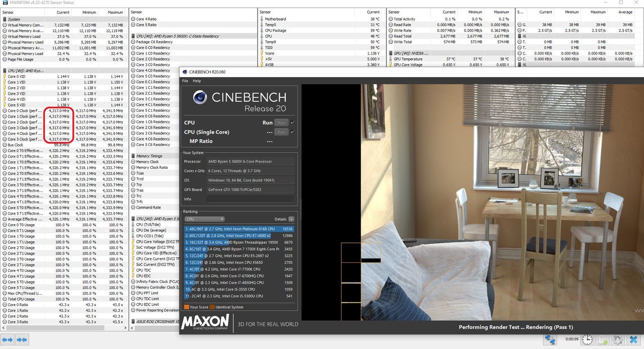Open the Ranking CPU dropdown
This screenshot has height=349, width=644.
204,219
